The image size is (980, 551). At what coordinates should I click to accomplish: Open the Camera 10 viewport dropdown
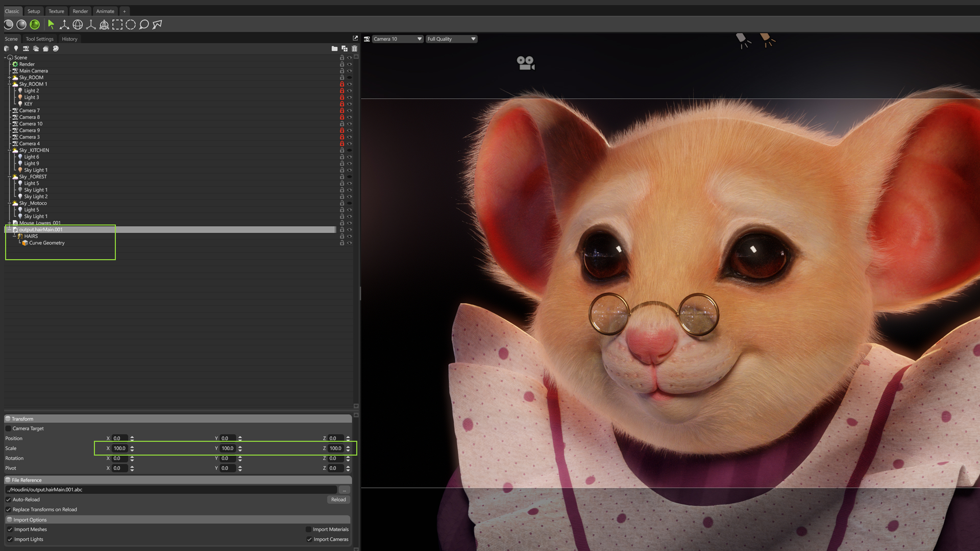(x=398, y=39)
